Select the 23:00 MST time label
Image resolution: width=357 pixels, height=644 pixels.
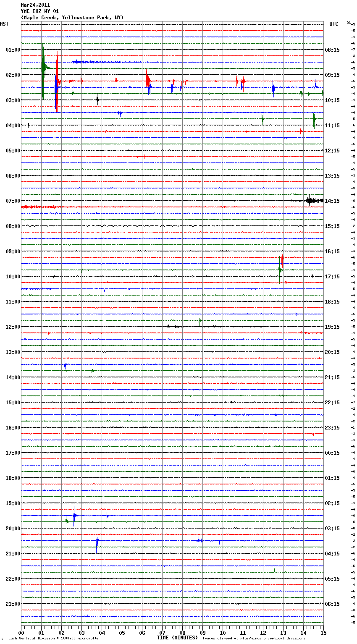pos(13,604)
